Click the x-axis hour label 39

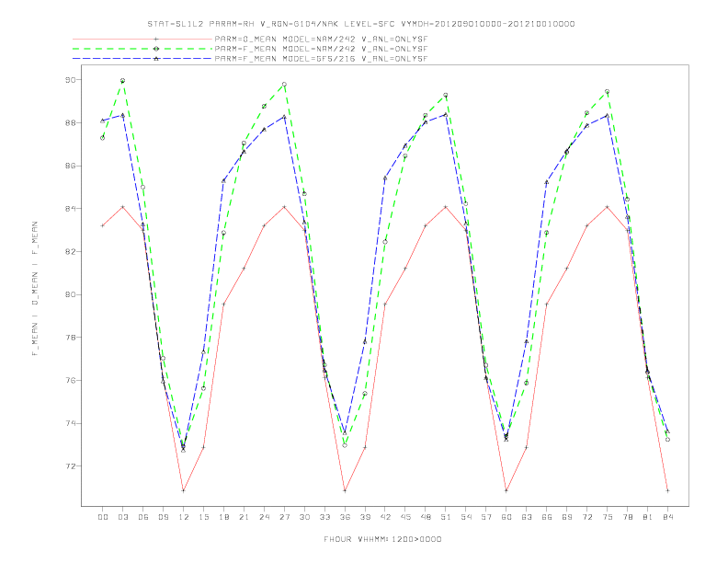click(x=365, y=517)
